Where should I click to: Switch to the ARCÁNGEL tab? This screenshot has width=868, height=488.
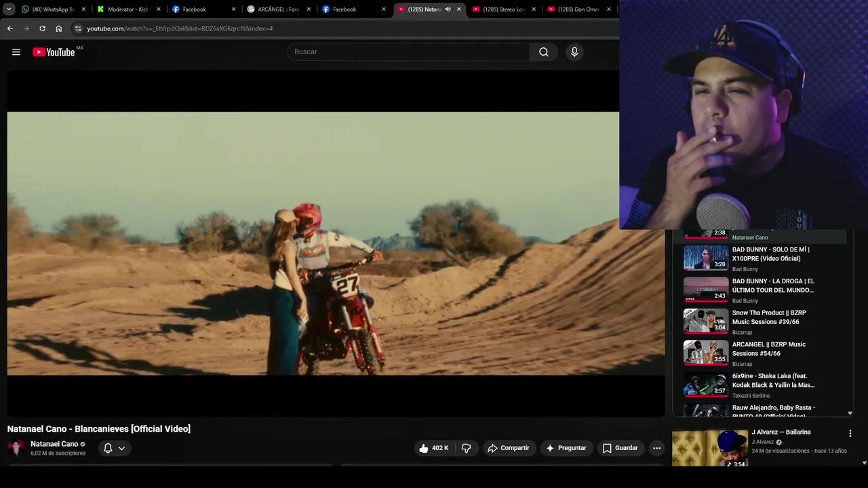pyautogui.click(x=279, y=9)
